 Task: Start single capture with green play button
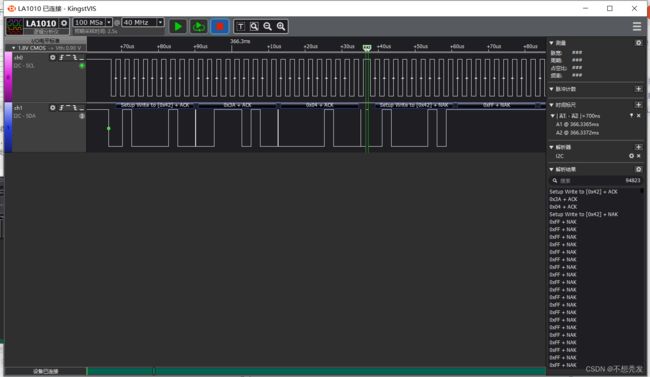click(x=178, y=27)
